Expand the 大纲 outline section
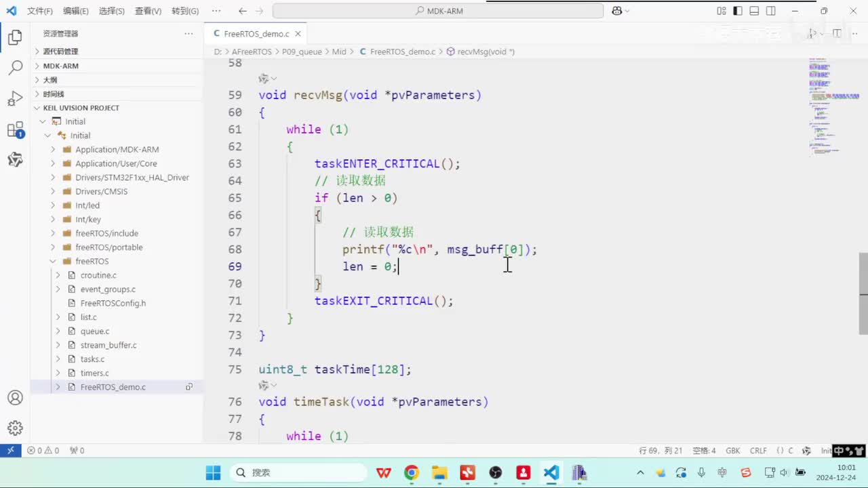The width and height of the screenshot is (868, 488). pyautogui.click(x=117, y=80)
